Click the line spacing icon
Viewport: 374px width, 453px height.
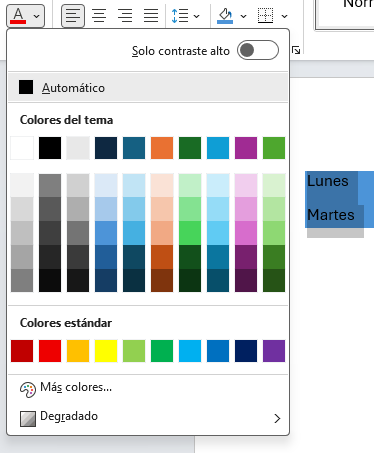tap(180, 16)
